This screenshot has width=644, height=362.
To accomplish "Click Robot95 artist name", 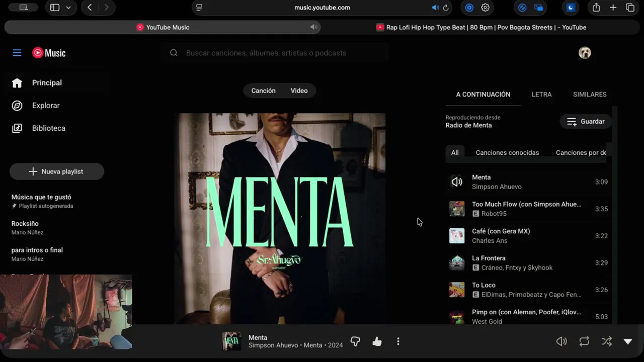I will point(494,214).
